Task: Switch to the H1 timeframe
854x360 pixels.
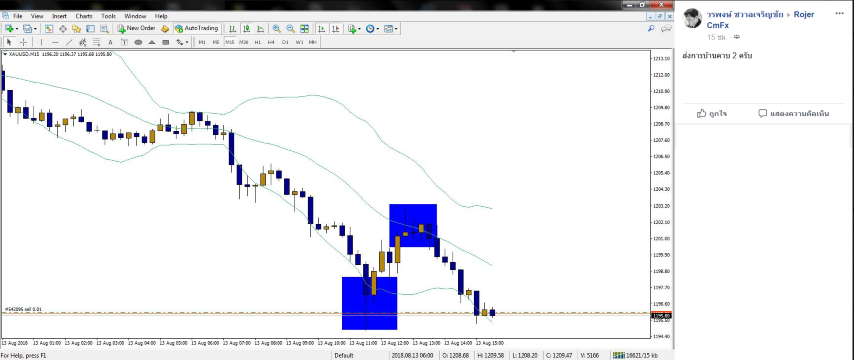Action: click(x=258, y=42)
